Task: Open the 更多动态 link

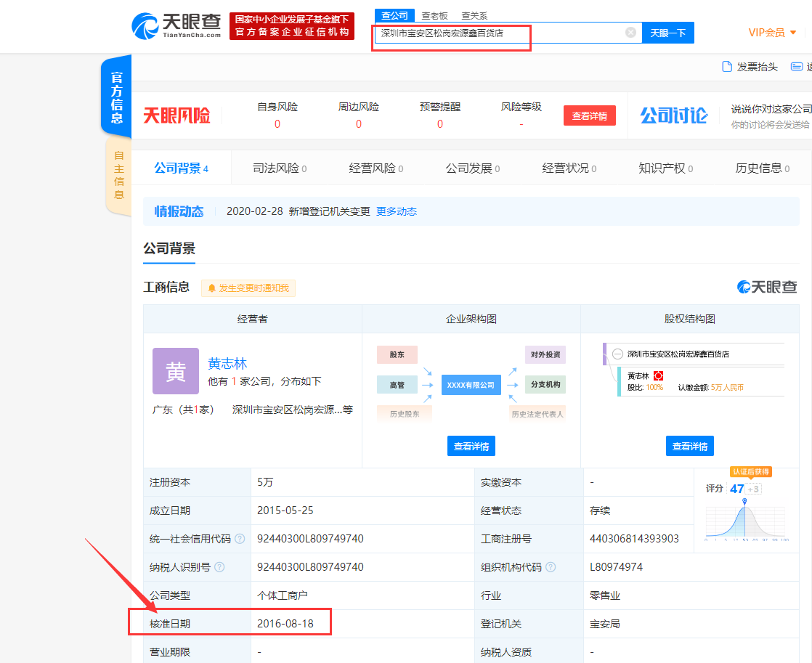Action: (x=396, y=211)
